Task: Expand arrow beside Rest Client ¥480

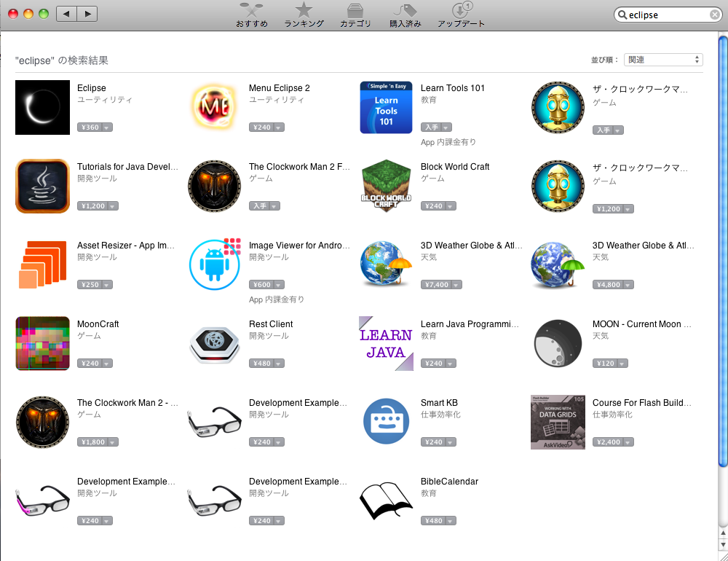Action: click(x=279, y=364)
